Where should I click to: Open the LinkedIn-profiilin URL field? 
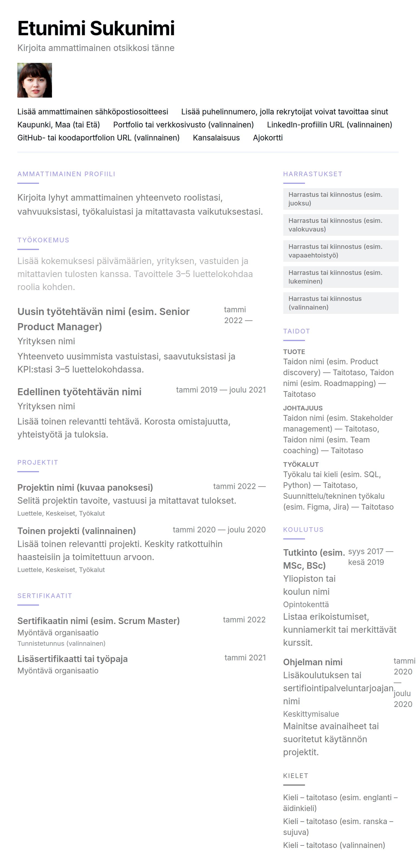pos(329,125)
